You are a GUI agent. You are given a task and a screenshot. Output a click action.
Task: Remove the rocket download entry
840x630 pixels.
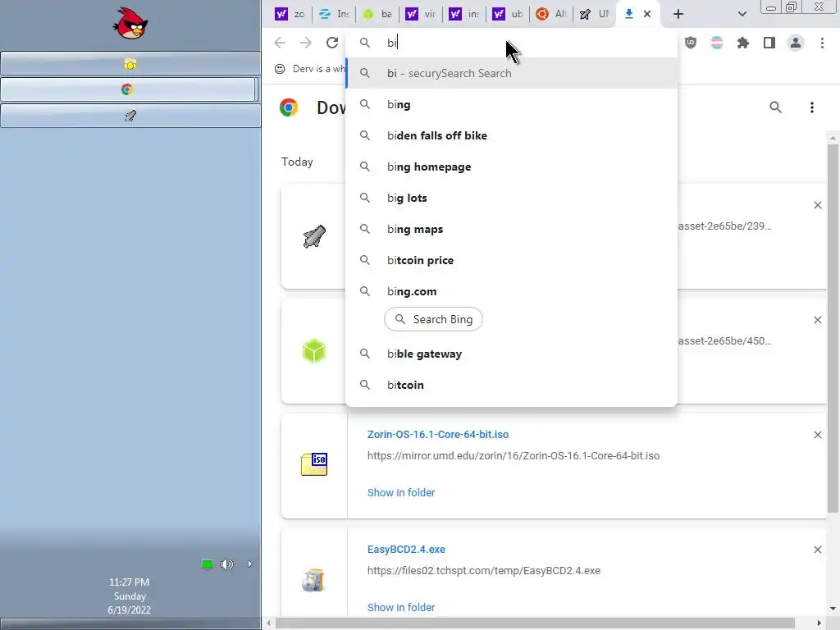point(818,205)
